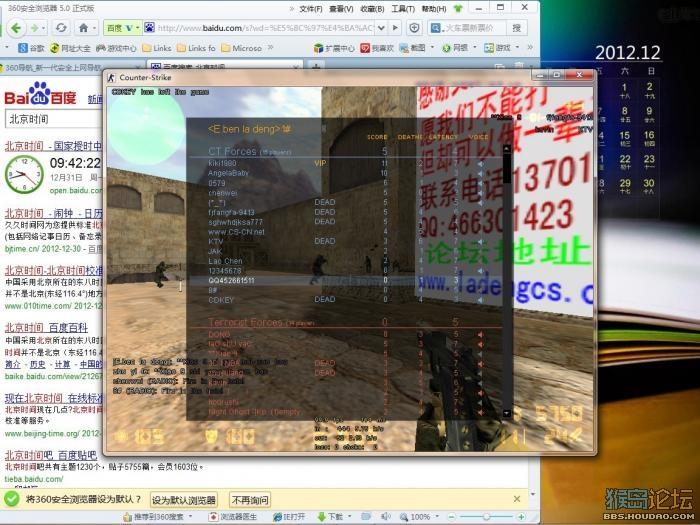This screenshot has height=525, width=700.
Task: Click the 我喜欢 toolbar button
Action: coord(377,48)
